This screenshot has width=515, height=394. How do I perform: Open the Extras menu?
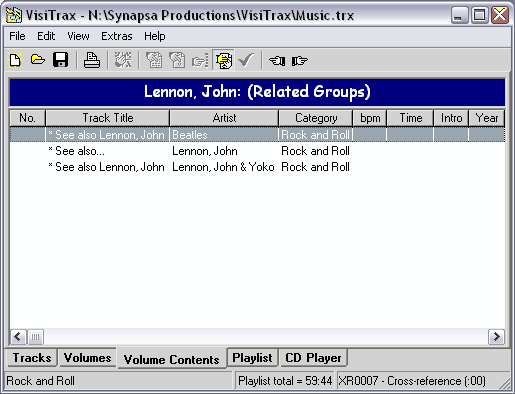click(117, 36)
